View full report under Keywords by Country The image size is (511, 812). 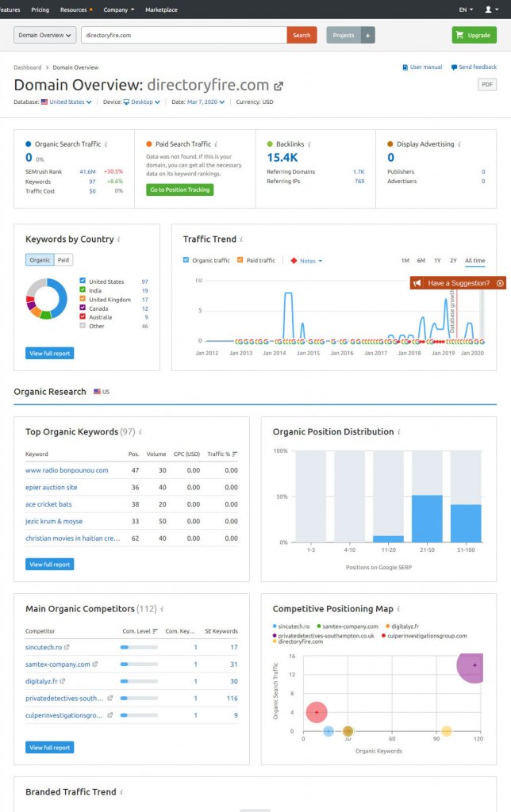[x=50, y=353]
